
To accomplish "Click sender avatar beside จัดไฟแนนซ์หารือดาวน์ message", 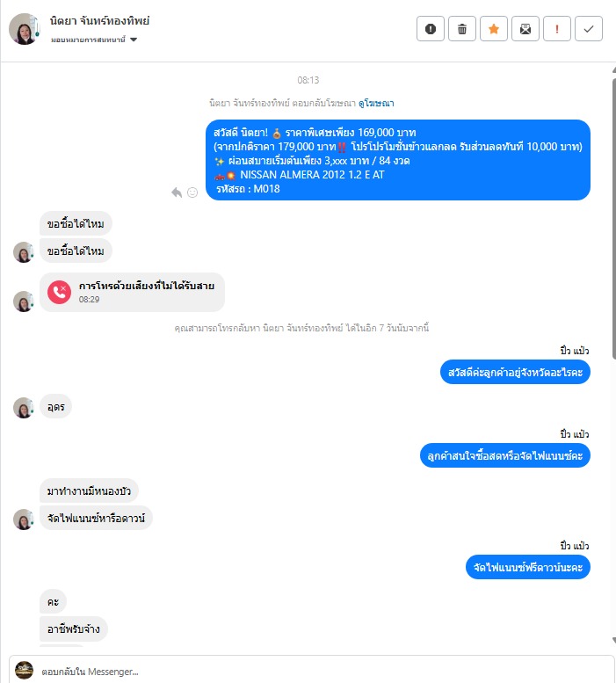I will coord(24,520).
